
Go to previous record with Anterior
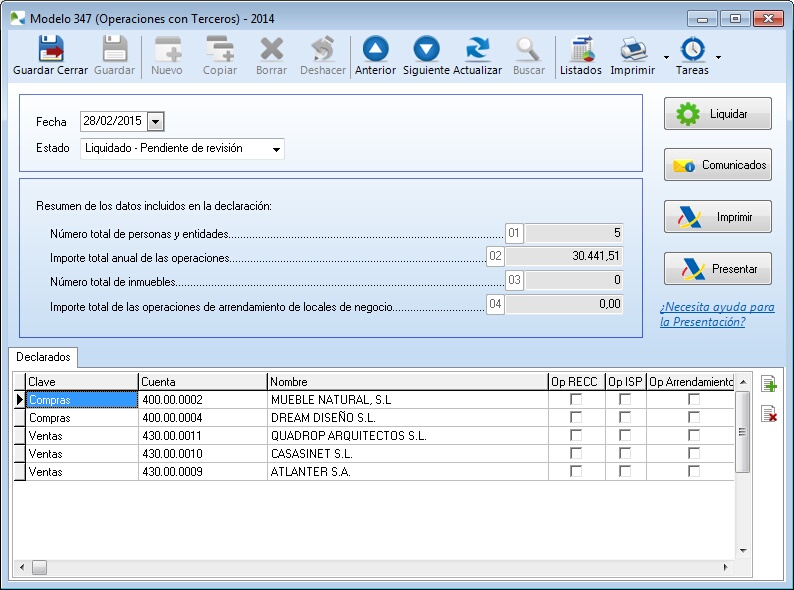coord(375,50)
